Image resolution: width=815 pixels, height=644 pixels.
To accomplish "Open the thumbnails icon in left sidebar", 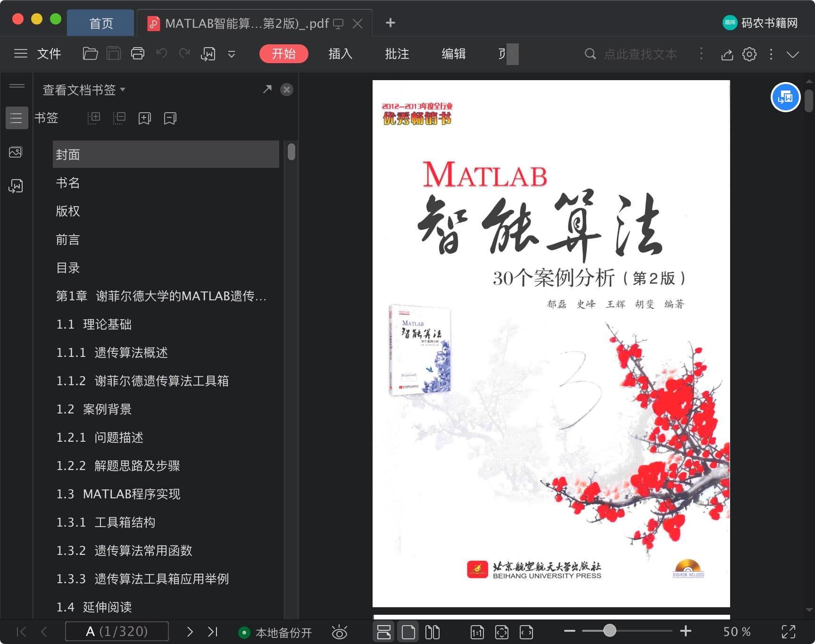I will (x=16, y=152).
